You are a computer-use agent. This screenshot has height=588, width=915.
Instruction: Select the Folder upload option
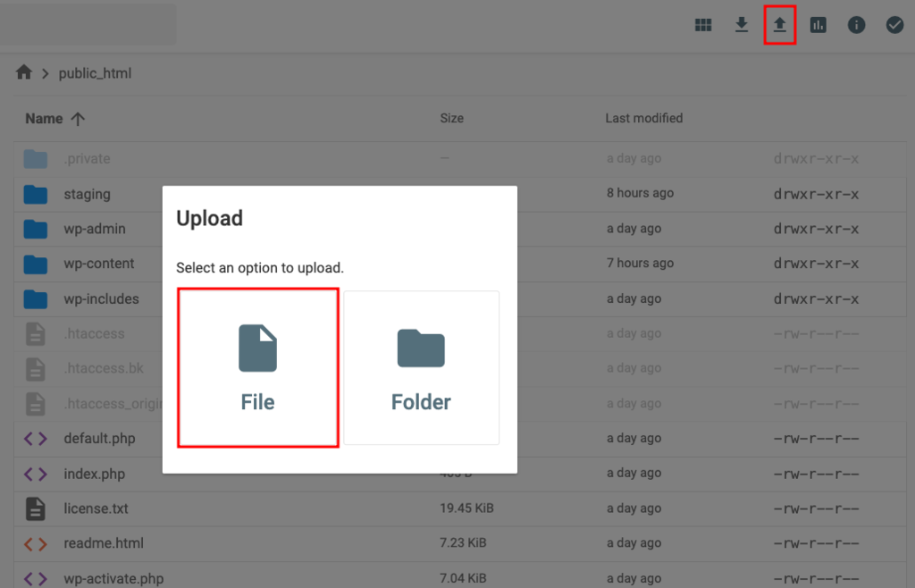[421, 366]
